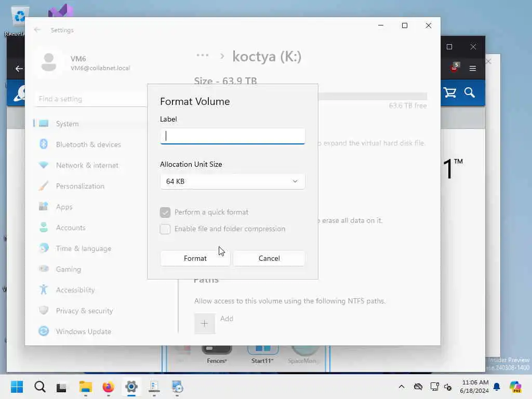Open the browser hamburger menu
Image resolution: width=532 pixels, height=399 pixels.
click(473, 69)
